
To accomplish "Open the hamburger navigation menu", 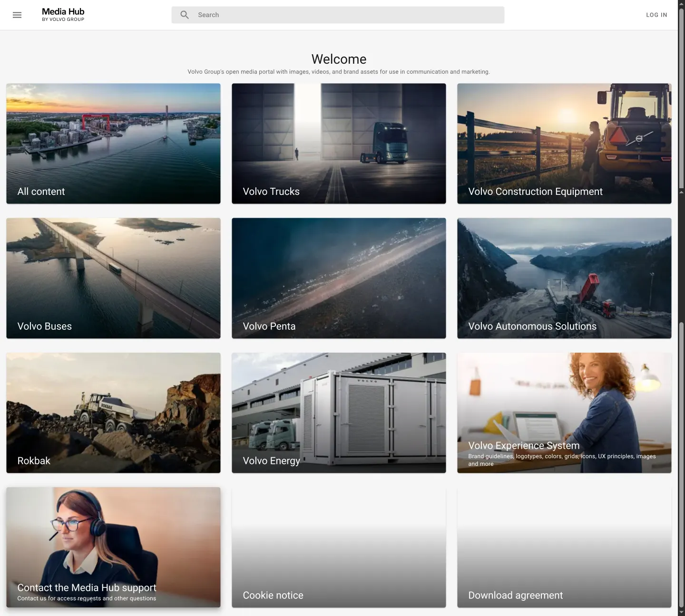I will click(17, 15).
